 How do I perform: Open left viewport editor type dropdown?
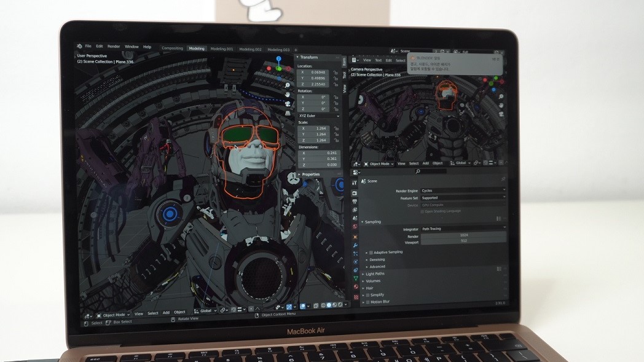pyautogui.click(x=87, y=316)
